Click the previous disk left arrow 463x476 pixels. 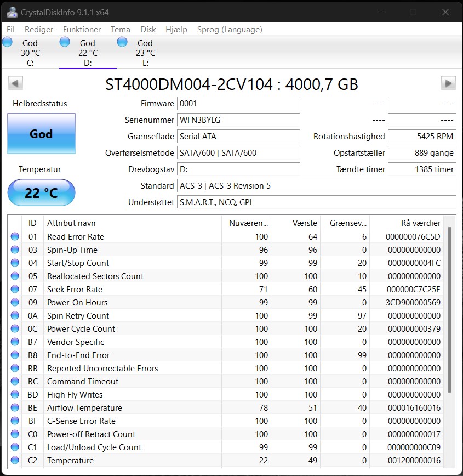click(x=16, y=83)
